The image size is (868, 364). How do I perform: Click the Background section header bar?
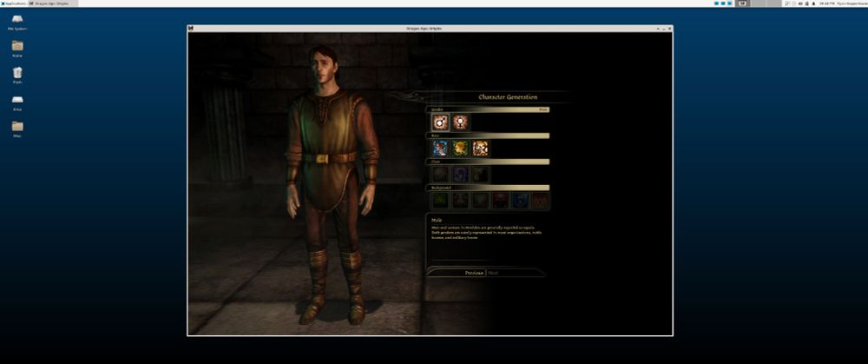488,188
